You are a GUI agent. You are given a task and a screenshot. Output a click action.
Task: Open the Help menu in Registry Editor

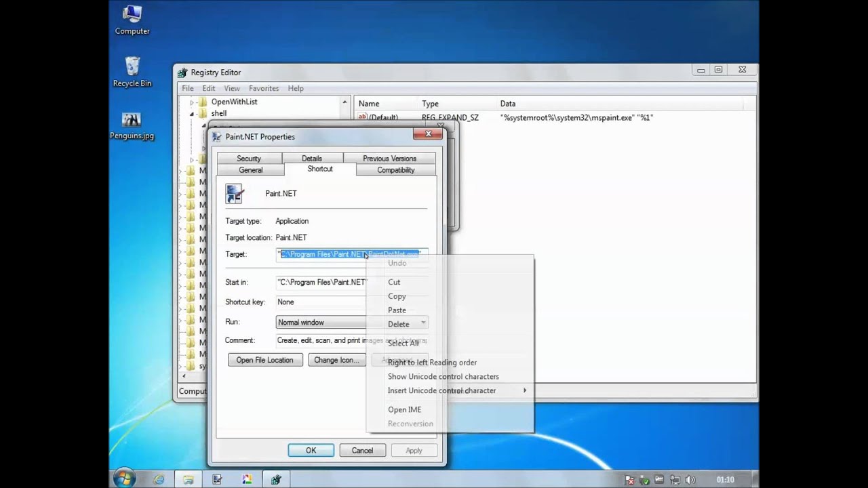click(x=296, y=88)
